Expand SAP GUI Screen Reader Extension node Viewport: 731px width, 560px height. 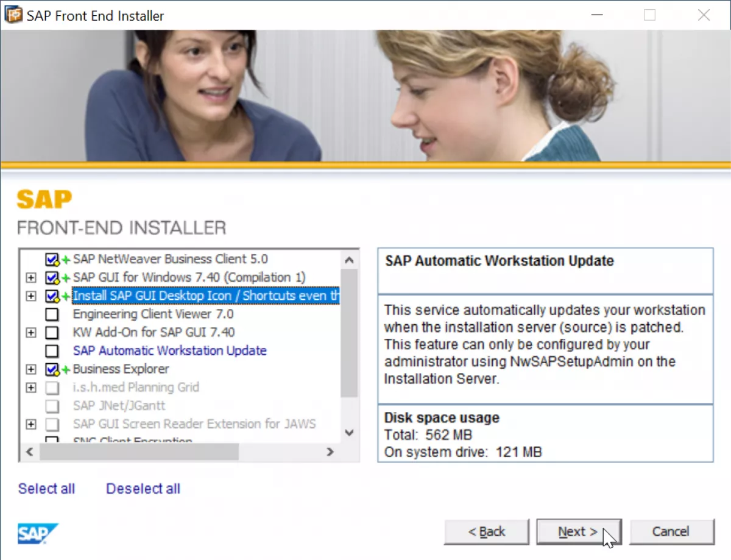(31, 424)
